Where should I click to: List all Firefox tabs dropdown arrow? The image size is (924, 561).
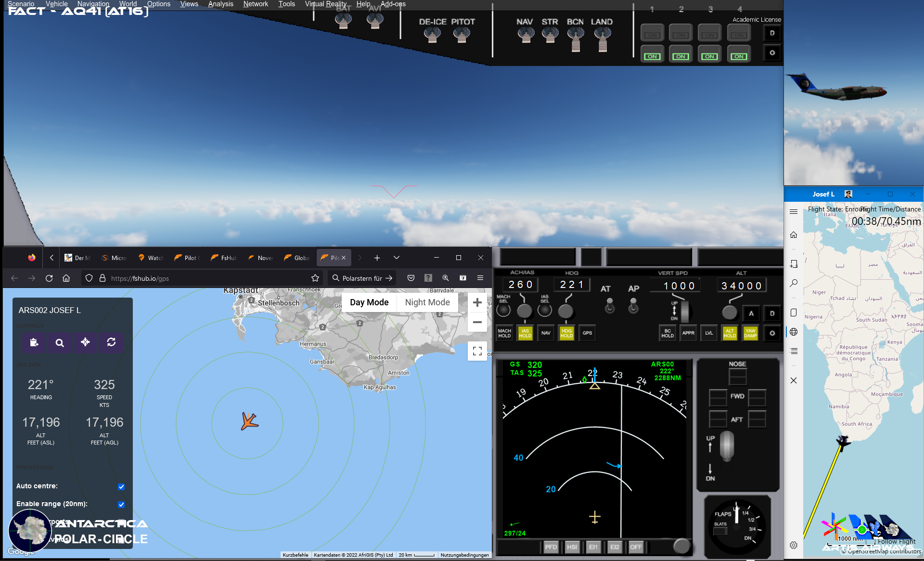point(397,258)
